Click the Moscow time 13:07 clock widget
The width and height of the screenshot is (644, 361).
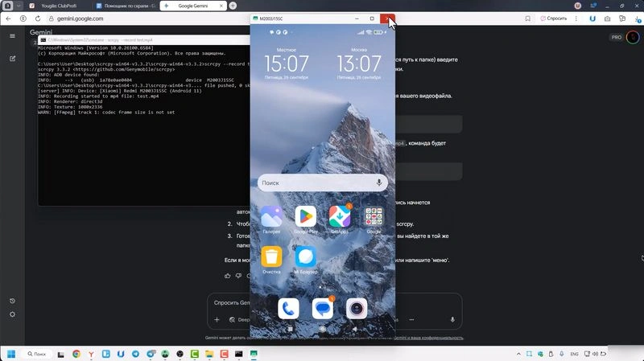coord(359,64)
